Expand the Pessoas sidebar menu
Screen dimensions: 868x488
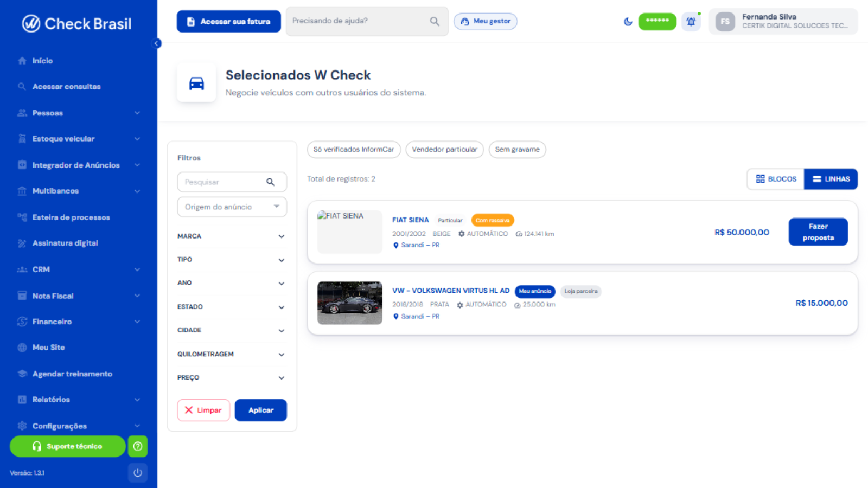79,113
